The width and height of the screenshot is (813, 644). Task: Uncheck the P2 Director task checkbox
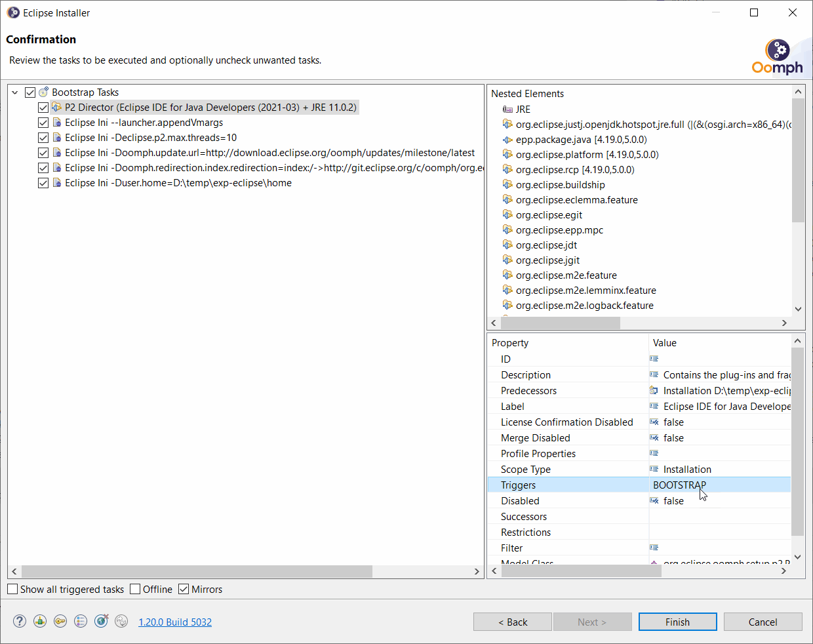point(43,108)
